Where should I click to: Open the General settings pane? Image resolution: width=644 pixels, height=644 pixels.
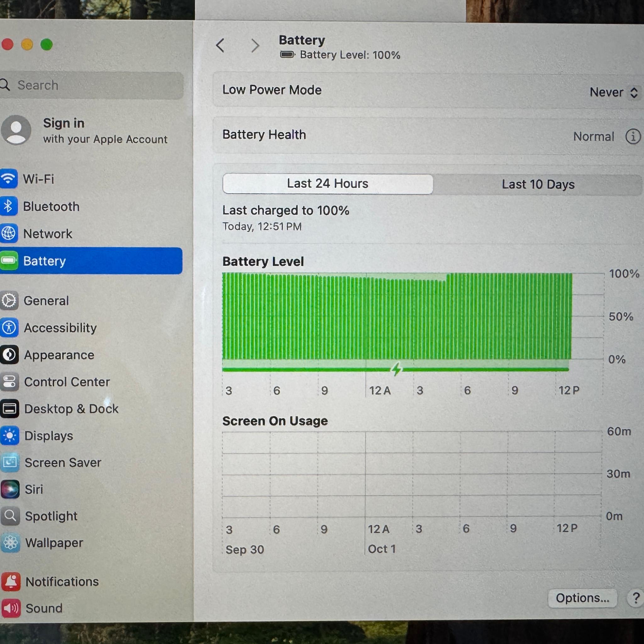pos(91,301)
